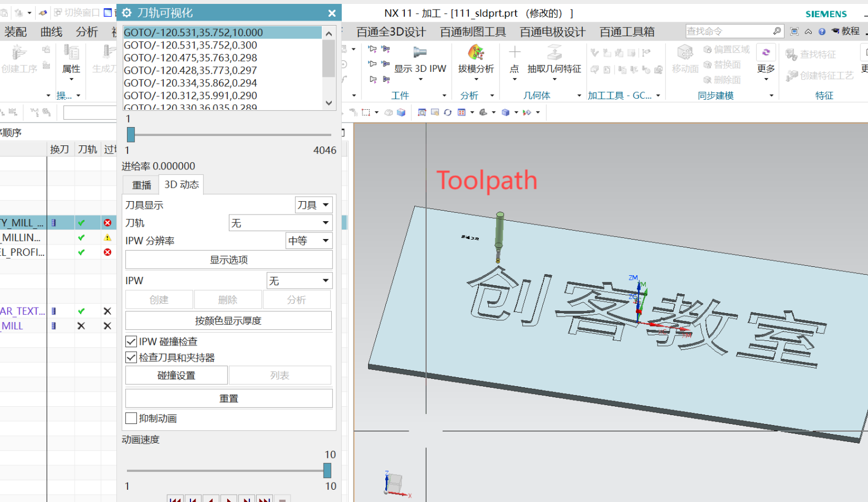Rewind animation to the start
The image size is (868, 502).
(175, 499)
